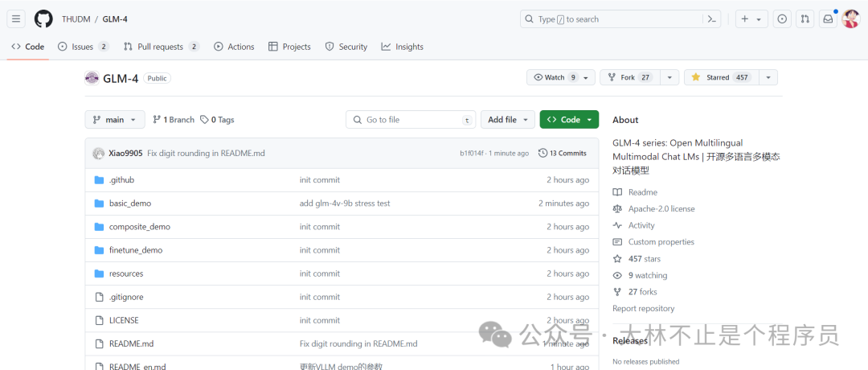Open the finetune_demo folder

point(136,250)
